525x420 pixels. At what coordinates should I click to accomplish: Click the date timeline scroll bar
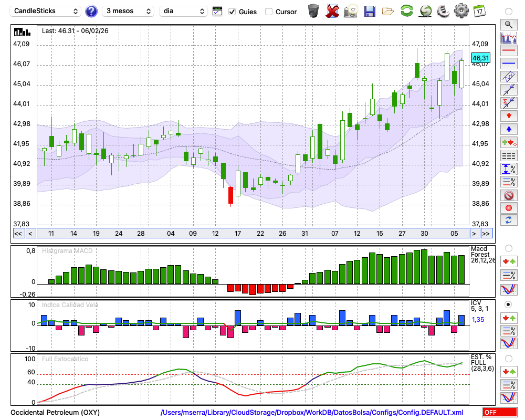(252, 234)
